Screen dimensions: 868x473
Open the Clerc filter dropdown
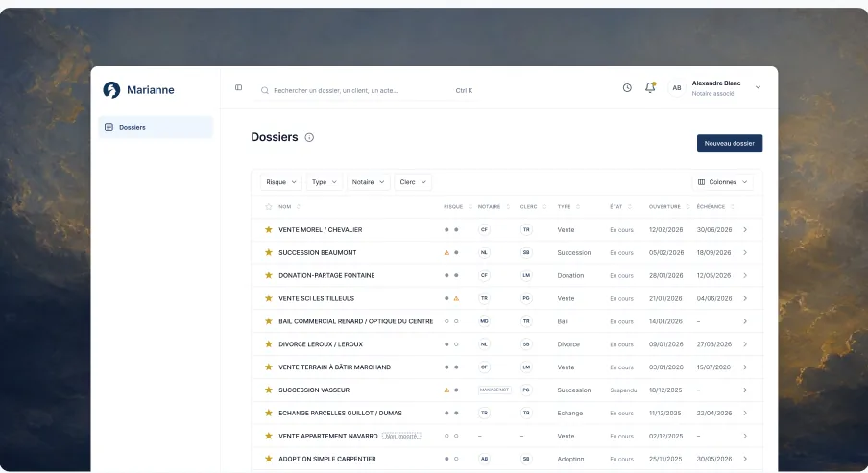pos(413,182)
